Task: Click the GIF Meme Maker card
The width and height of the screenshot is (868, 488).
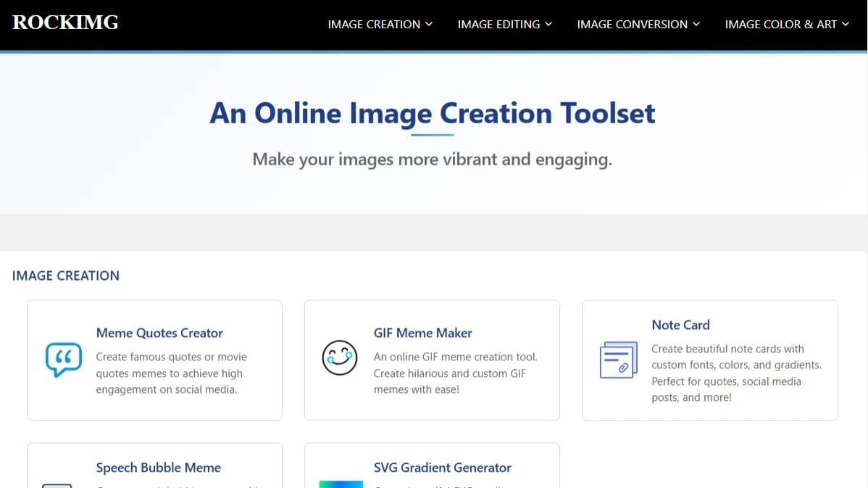Action: click(432, 360)
